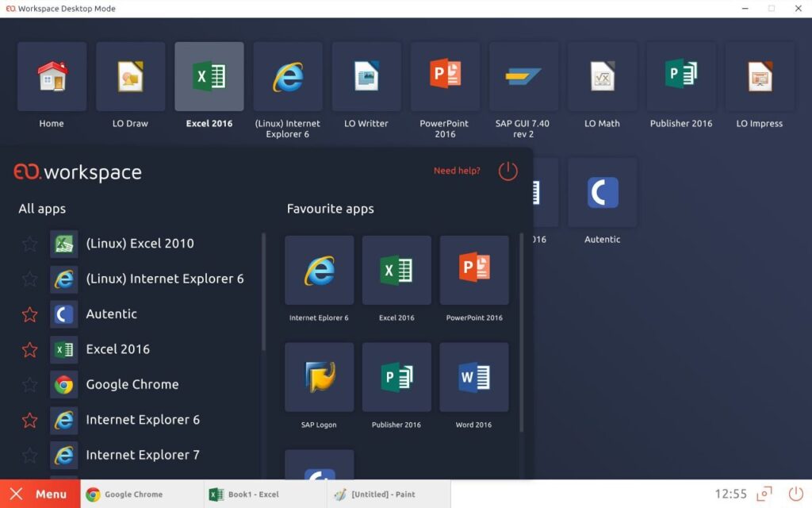
Task: Select plain Internet Explorer 6 in All apps list
Action: coord(143,420)
